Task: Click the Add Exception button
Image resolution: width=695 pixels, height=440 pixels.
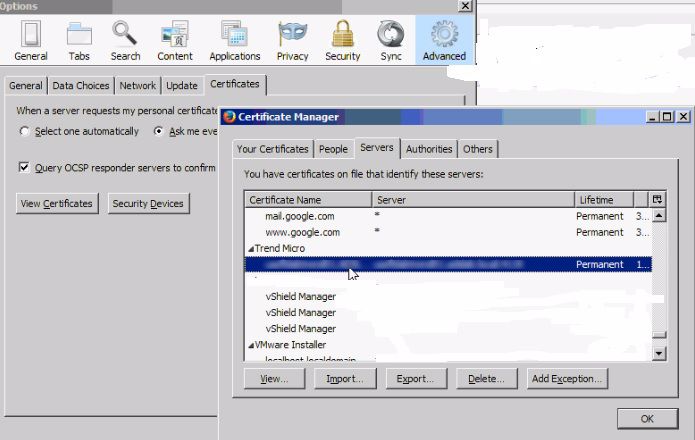Action: tap(567, 379)
